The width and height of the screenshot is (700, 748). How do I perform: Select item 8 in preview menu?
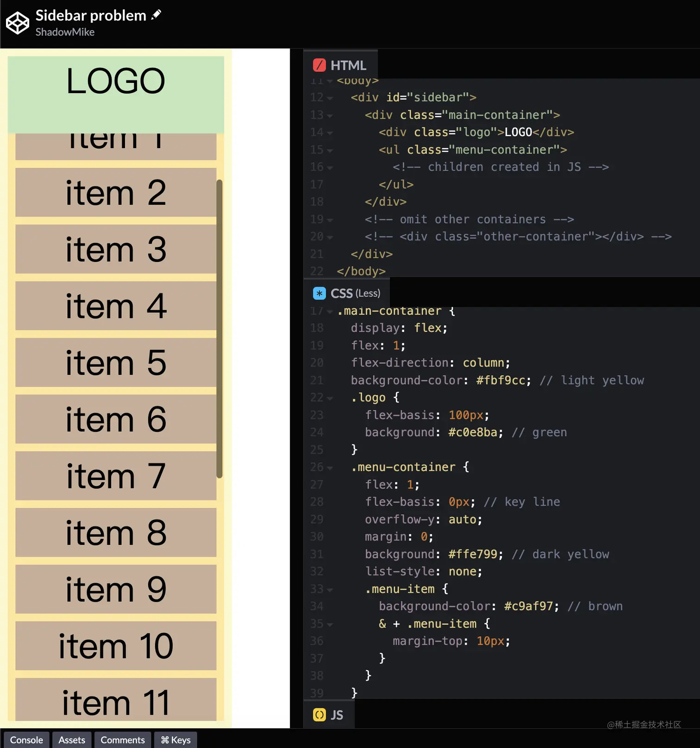116,532
